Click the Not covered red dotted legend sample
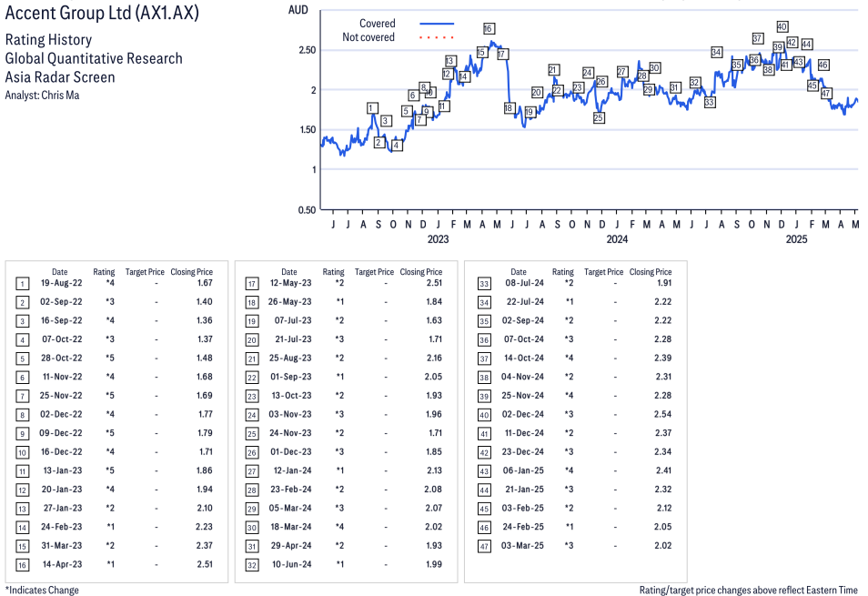The width and height of the screenshot is (868, 596). pos(437,37)
